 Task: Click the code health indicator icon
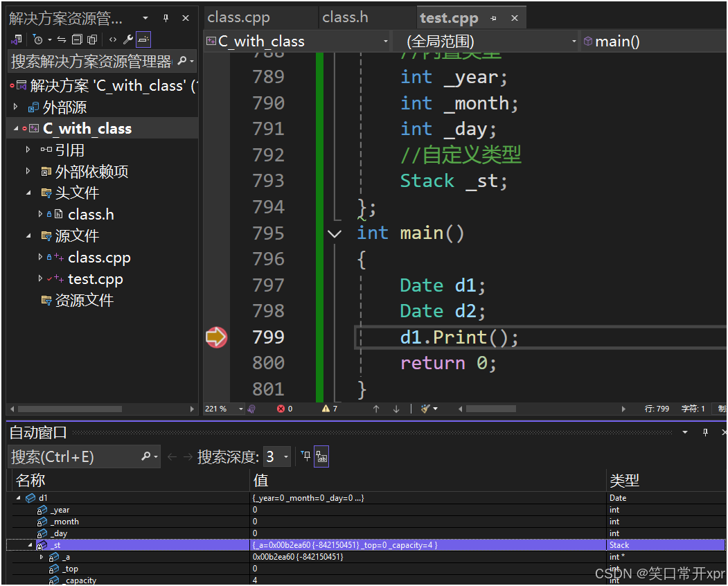251,409
